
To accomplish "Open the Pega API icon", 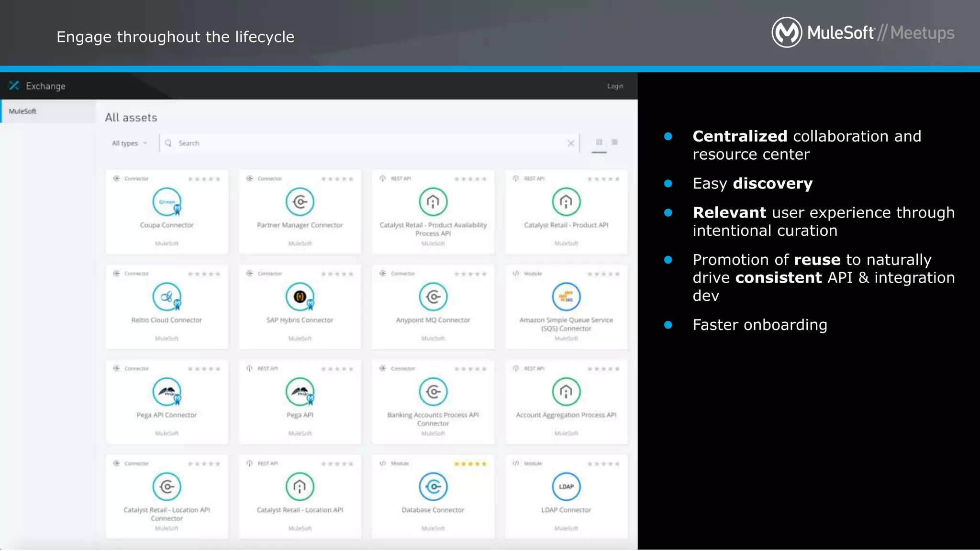I will (300, 392).
